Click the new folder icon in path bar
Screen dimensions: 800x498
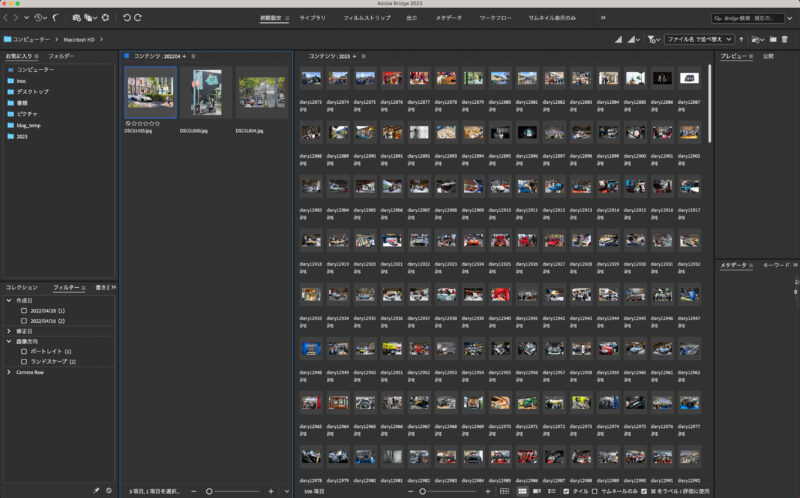771,39
